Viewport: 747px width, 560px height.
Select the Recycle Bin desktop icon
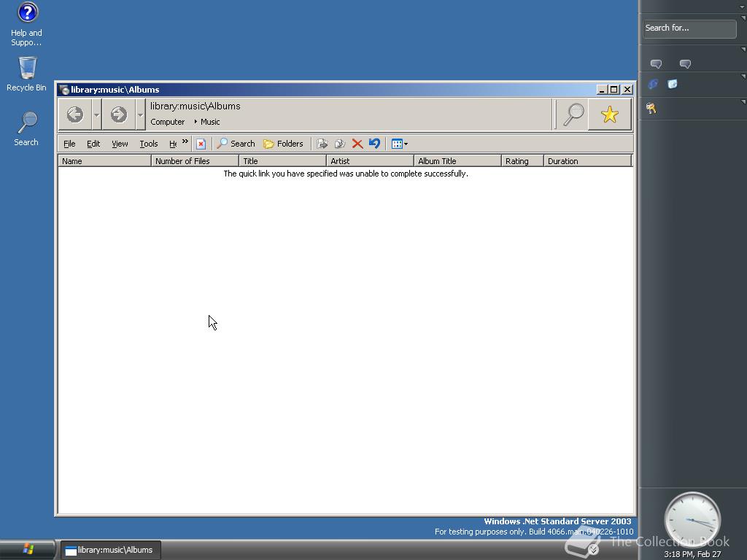pos(27,74)
